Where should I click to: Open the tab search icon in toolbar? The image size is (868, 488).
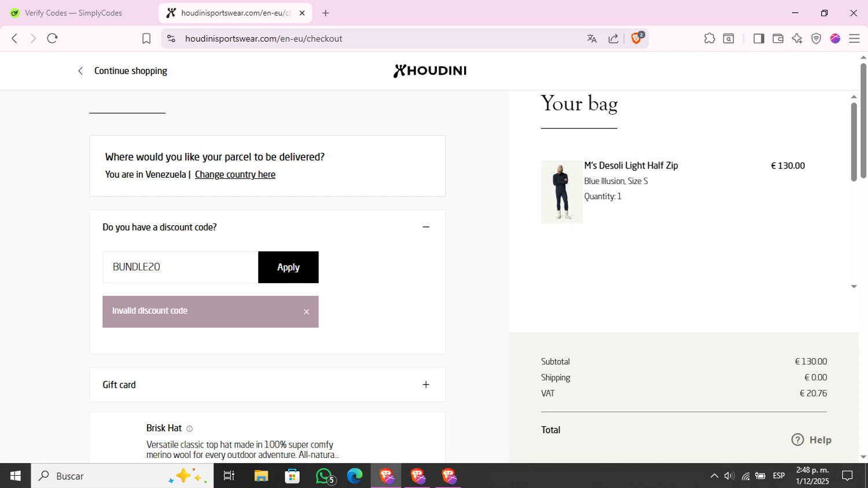coord(729,38)
